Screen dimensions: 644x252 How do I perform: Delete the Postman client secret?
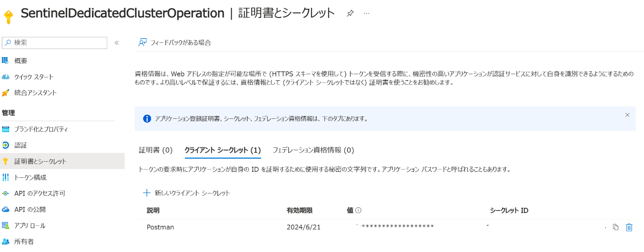click(629, 227)
